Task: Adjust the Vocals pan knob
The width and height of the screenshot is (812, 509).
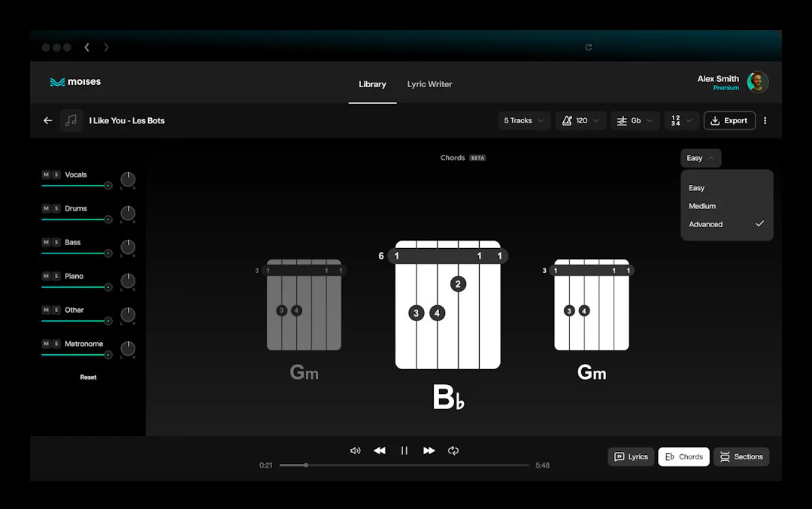Action: pos(128,180)
